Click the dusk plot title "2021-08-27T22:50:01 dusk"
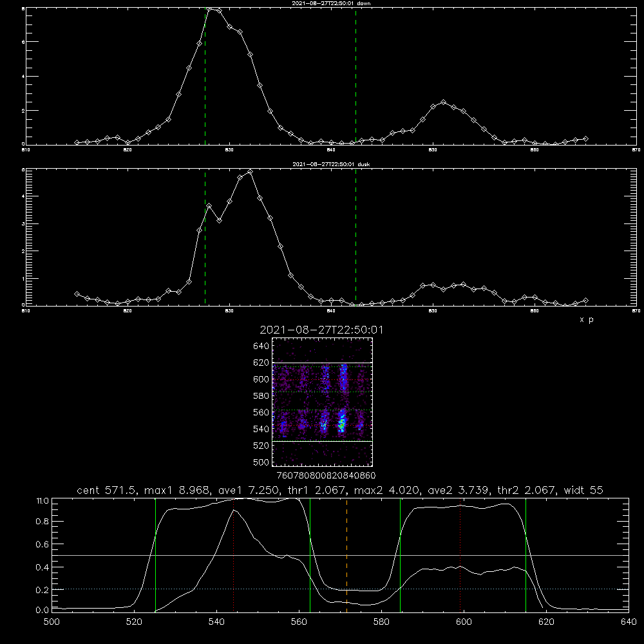The image size is (644, 644). (x=331, y=164)
